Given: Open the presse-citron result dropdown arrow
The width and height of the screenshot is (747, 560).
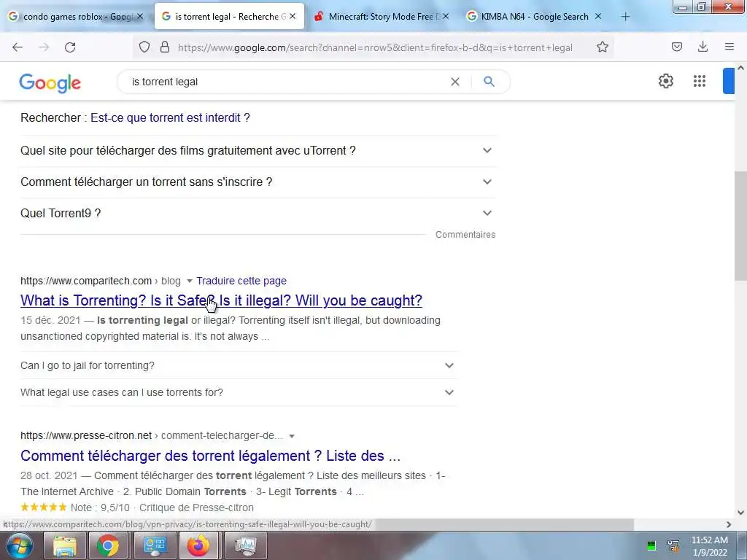Looking at the screenshot, I should pos(292,436).
